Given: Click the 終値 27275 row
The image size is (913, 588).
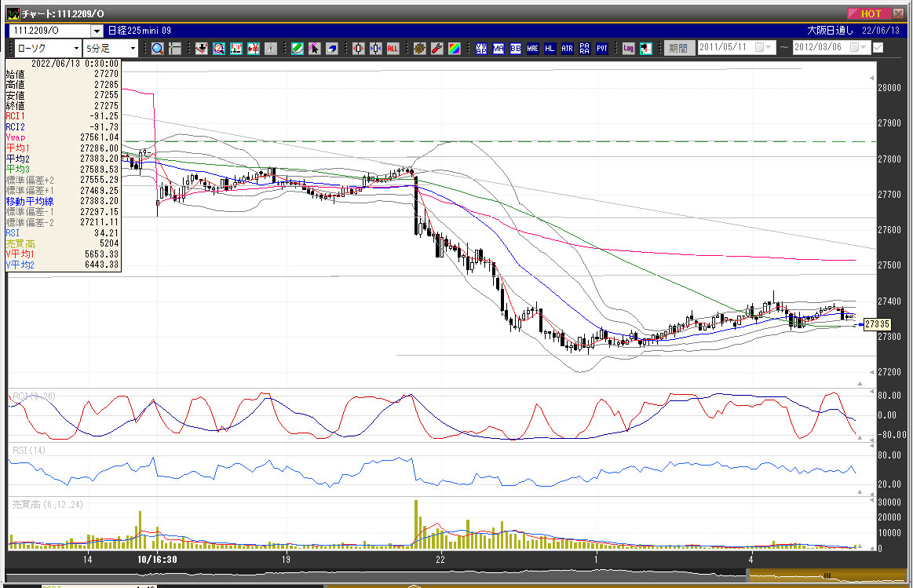Looking at the screenshot, I should [x=62, y=105].
